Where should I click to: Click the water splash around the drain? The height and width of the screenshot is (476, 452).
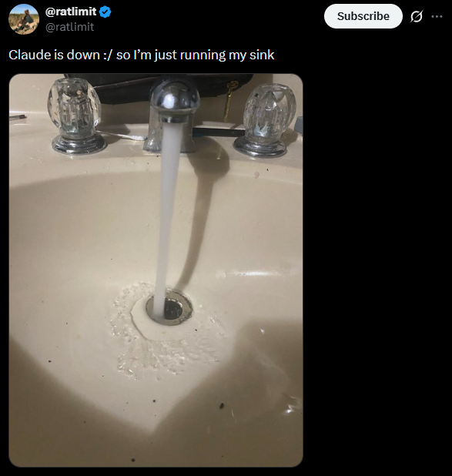click(167, 331)
